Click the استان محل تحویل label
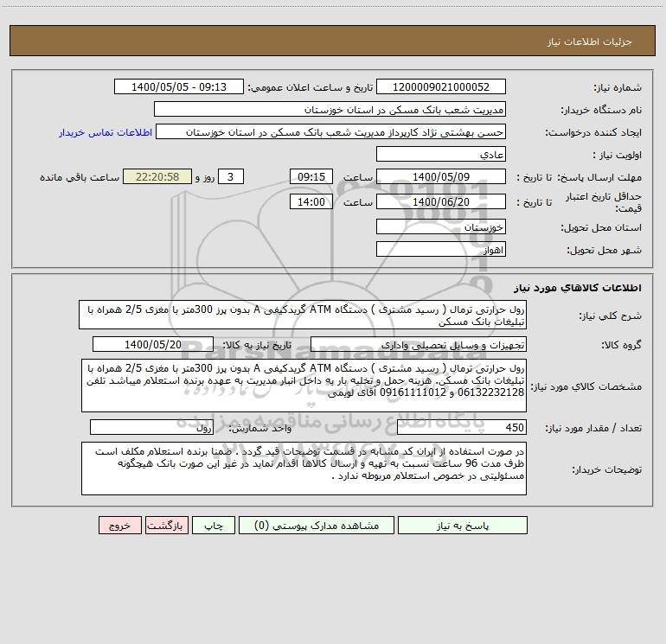This screenshot has height=644, width=666. pyautogui.click(x=601, y=228)
